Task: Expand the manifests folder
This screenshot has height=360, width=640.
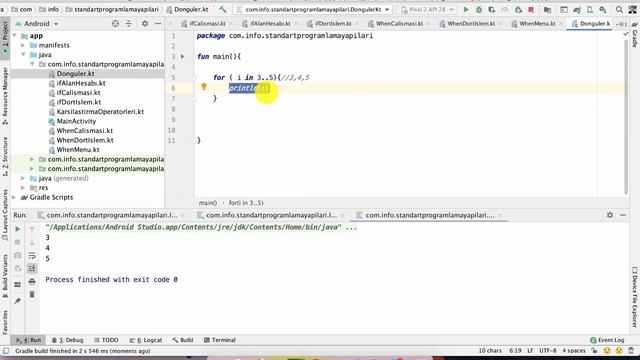Action: coord(23,45)
